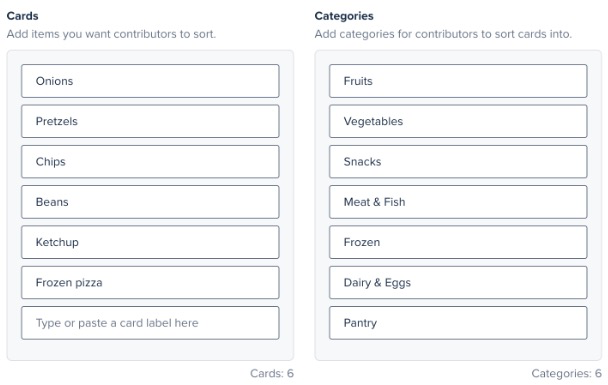Click the Chips card entry

point(150,162)
